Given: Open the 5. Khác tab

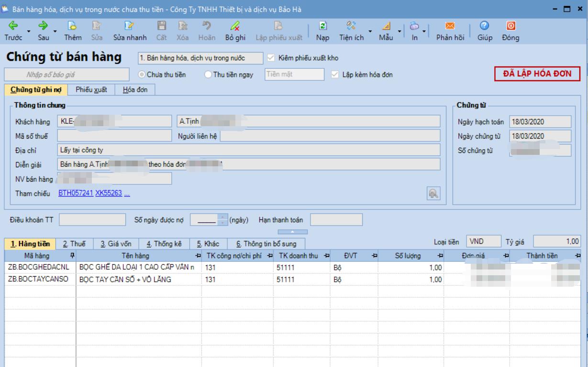Looking at the screenshot, I should [208, 244].
